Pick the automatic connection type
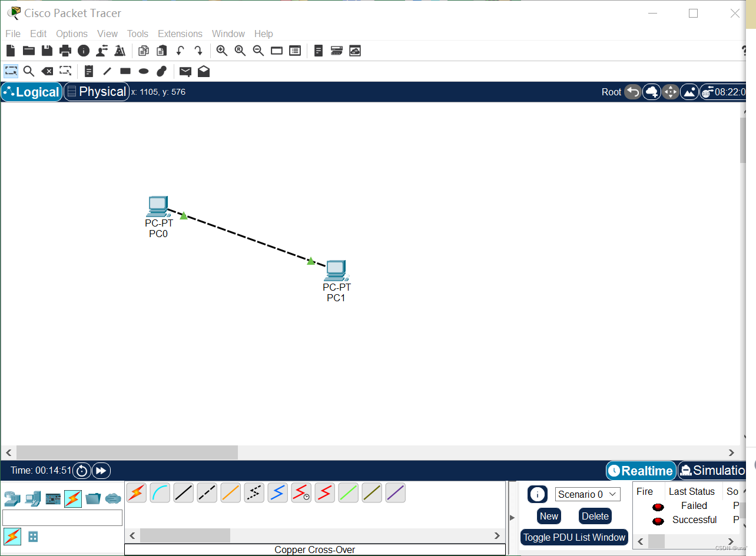The image size is (756, 556). (137, 492)
